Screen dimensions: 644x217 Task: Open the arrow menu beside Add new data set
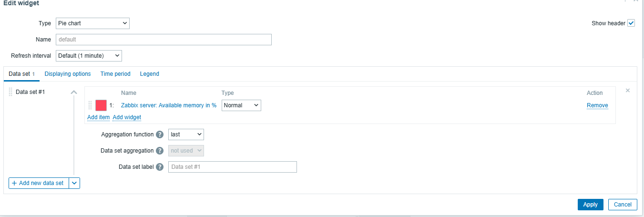coord(74,183)
